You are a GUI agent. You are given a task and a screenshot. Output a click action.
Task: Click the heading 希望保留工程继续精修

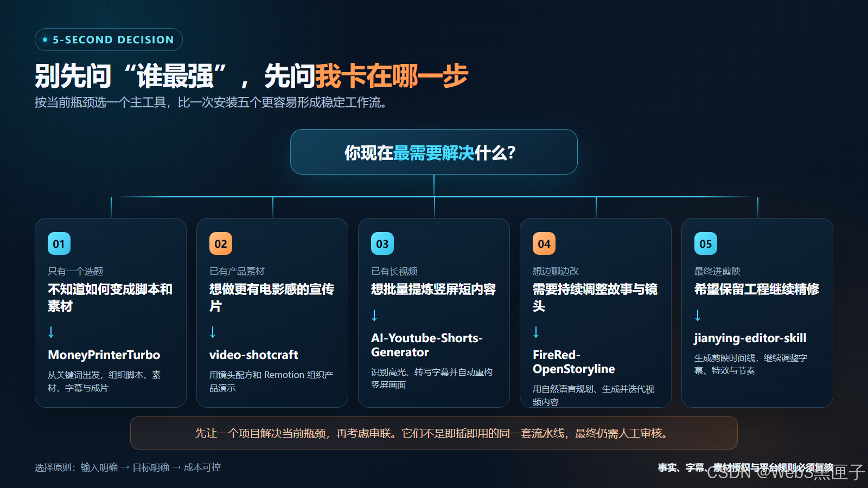(757, 289)
